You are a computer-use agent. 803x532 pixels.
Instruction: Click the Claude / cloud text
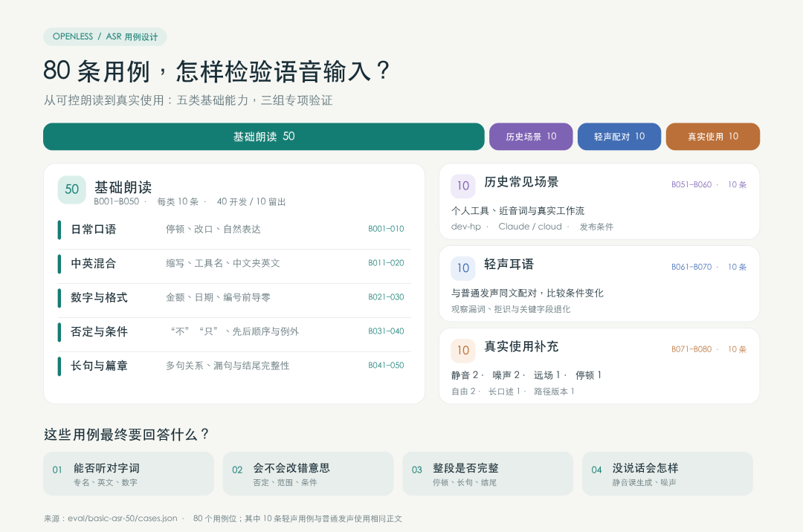click(x=530, y=227)
